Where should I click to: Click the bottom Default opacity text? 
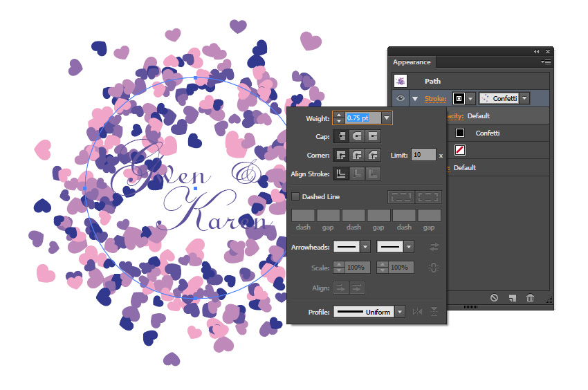point(465,167)
